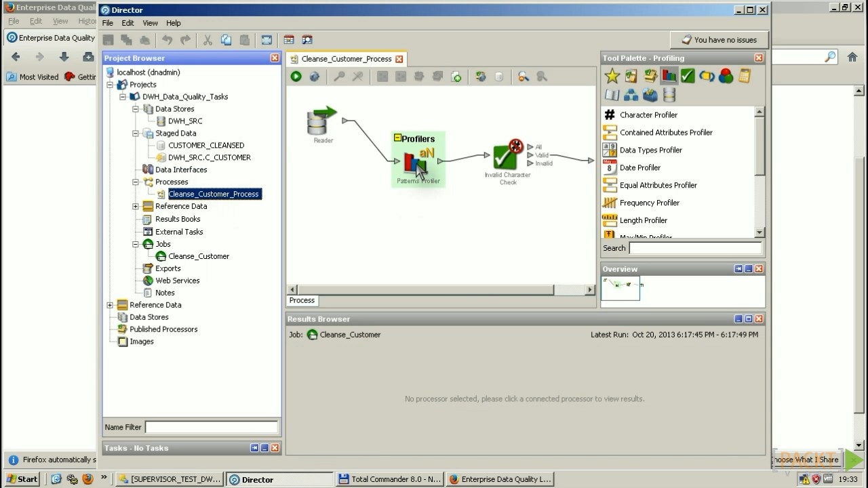Open the File menu in Director
Image resolution: width=868 pixels, height=488 pixels.
pos(108,23)
